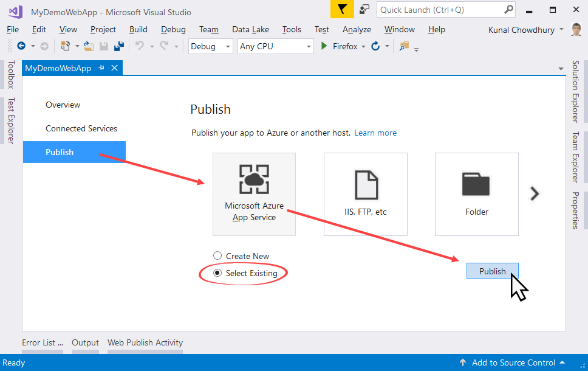
Task: Open the View menu
Action: tap(68, 29)
